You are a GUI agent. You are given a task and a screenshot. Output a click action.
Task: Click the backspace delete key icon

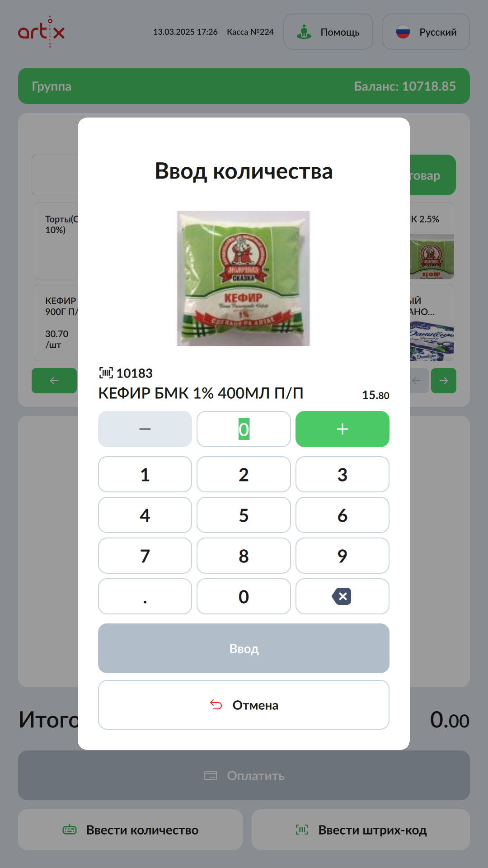[x=342, y=596]
